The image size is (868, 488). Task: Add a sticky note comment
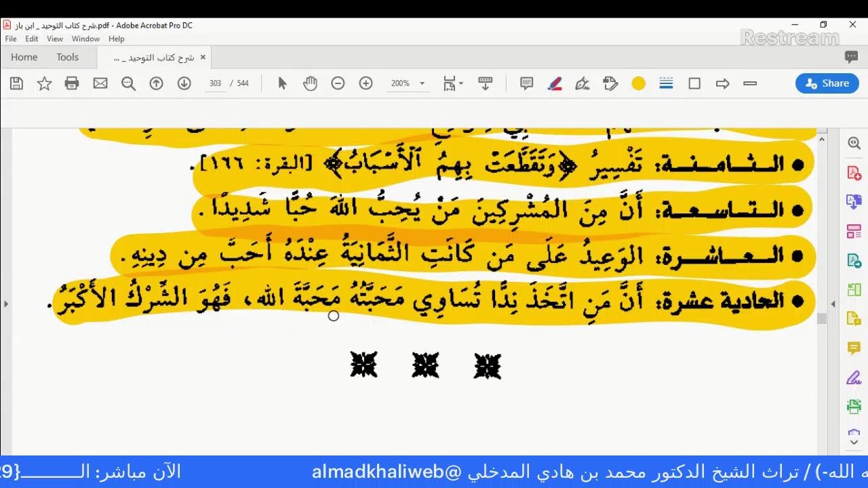[526, 83]
